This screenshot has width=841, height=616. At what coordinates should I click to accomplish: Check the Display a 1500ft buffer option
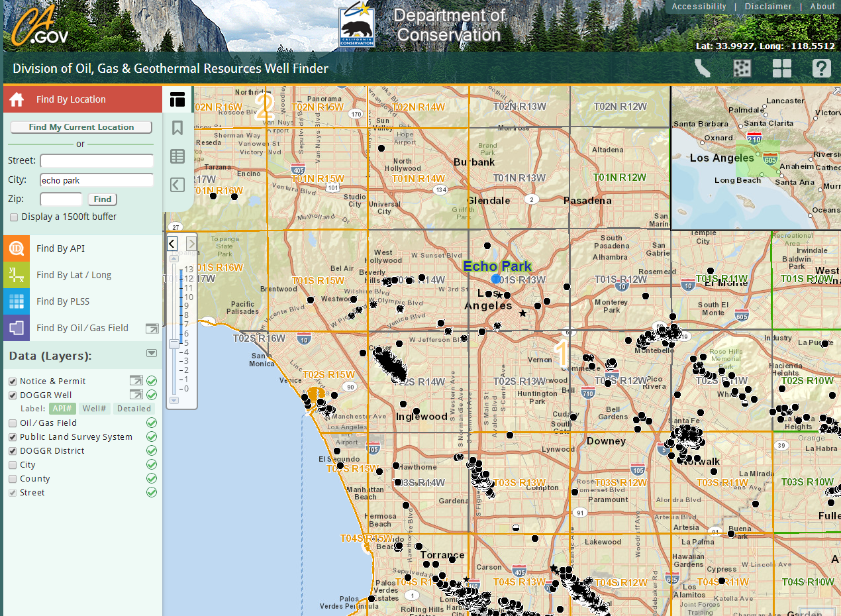[14, 217]
